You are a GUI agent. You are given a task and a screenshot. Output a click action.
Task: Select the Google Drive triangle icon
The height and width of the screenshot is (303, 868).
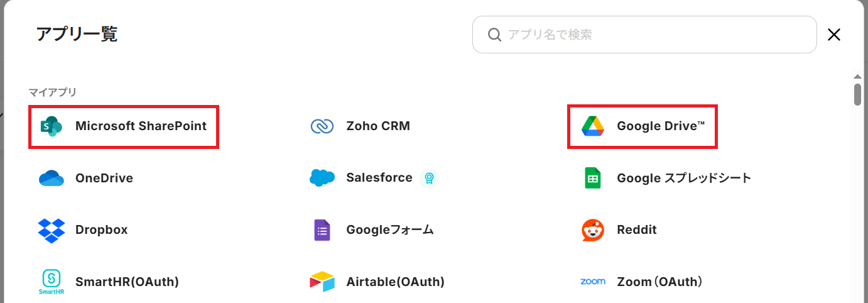pos(592,126)
